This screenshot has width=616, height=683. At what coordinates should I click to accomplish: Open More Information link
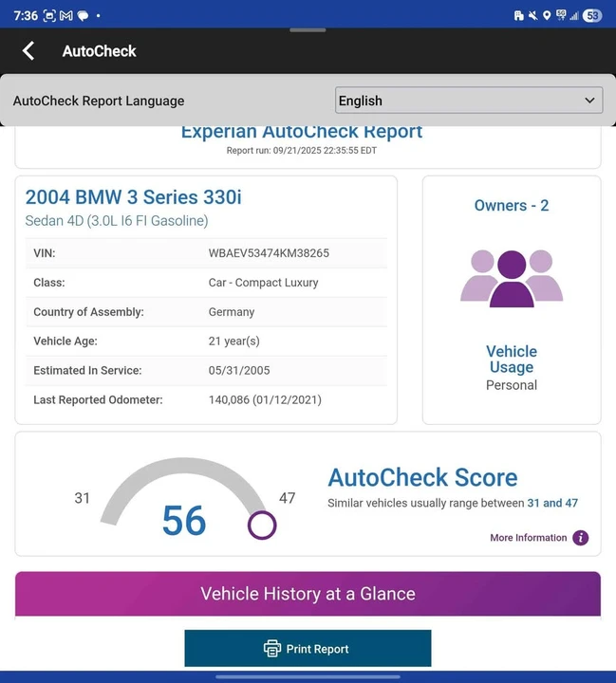[528, 538]
